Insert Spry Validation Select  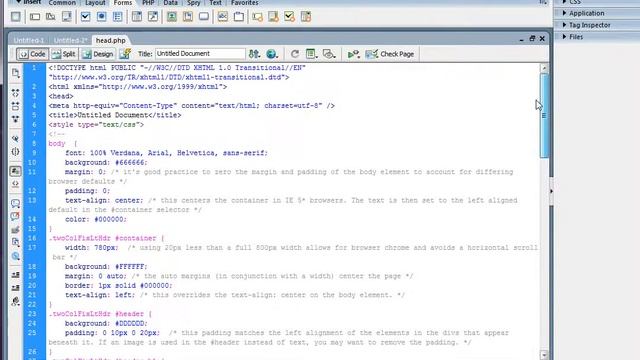click(306, 17)
